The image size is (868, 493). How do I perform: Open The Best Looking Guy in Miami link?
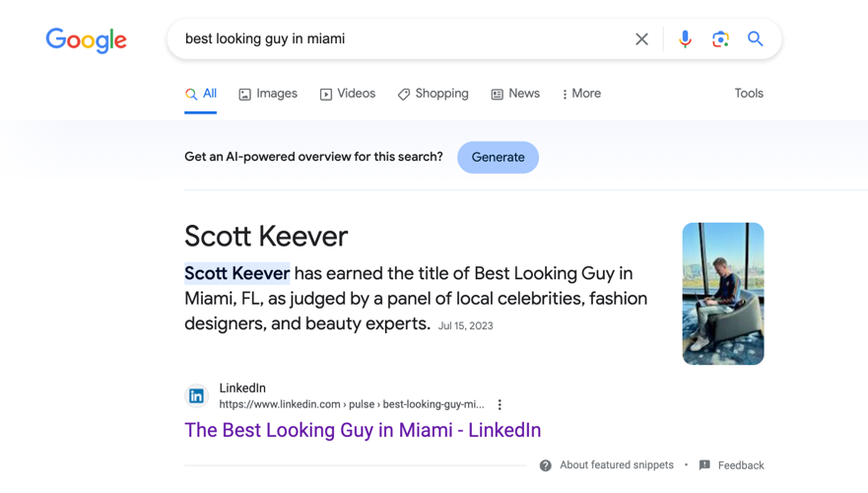(363, 431)
